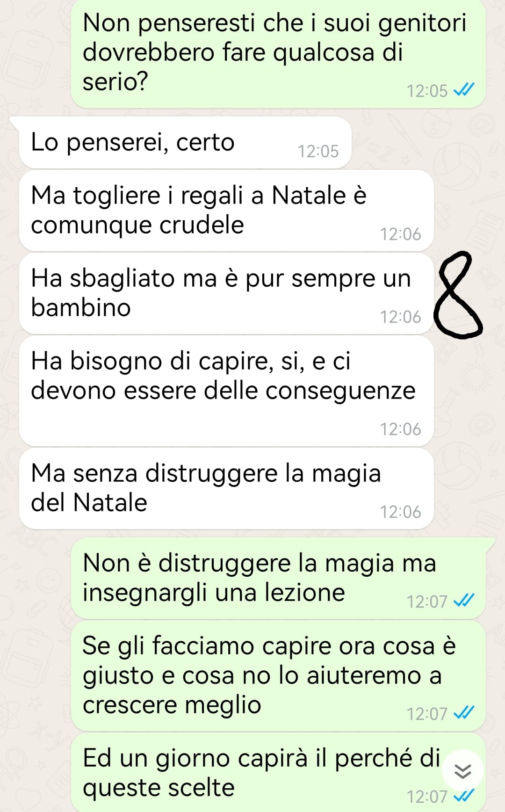The width and height of the screenshot is (505, 812).
Task: Select sent message 'Non è distruggere la magia'
Action: tap(278, 578)
